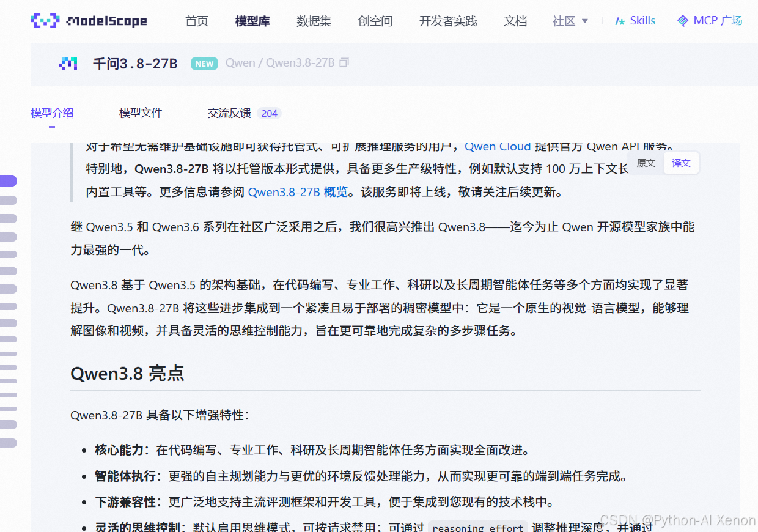Open 模型库 in the navigation bar
Image resolution: width=758 pixels, height=532 pixels.
pos(252,21)
